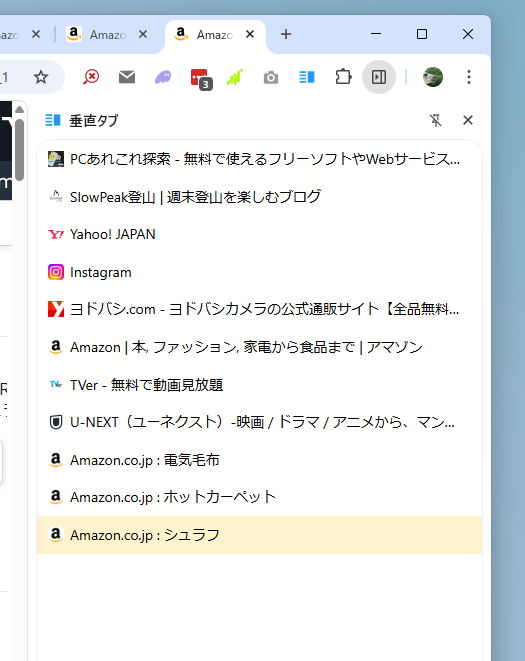This screenshot has height=661, width=525.
Task: Select Amazon.co.jp : 電気毛布 tab entry
Action: (259, 460)
